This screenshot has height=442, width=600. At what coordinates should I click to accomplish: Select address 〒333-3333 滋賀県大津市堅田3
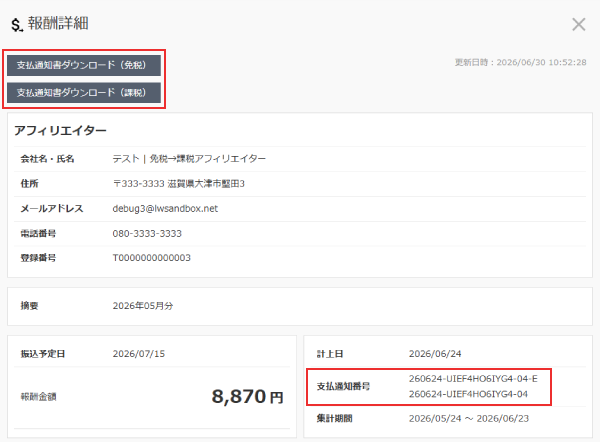click(179, 184)
